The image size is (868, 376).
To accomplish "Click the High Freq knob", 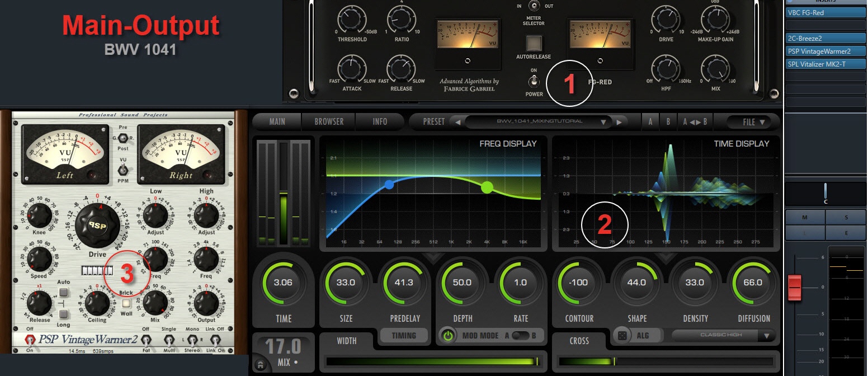I will pos(206,258).
